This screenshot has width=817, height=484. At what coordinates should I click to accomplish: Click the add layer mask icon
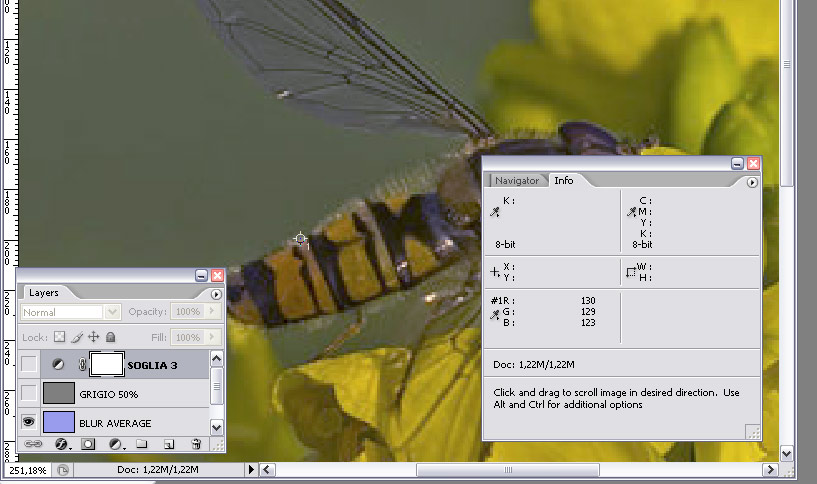tap(88, 443)
